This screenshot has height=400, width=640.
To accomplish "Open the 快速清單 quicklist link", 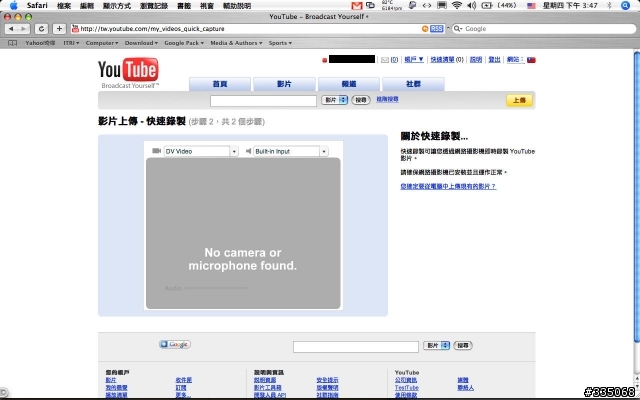I will click(442, 60).
